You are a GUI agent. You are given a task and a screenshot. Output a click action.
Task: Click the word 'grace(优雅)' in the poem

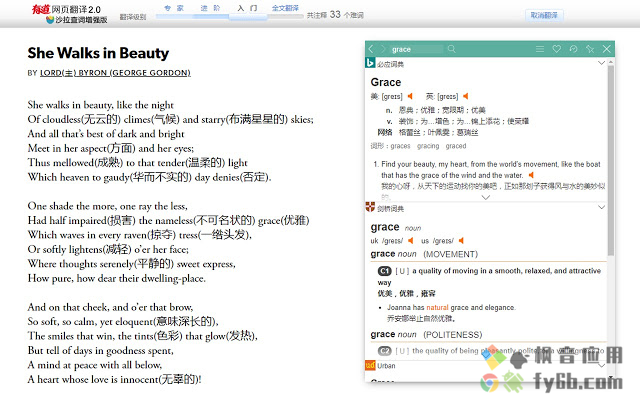pos(284,221)
